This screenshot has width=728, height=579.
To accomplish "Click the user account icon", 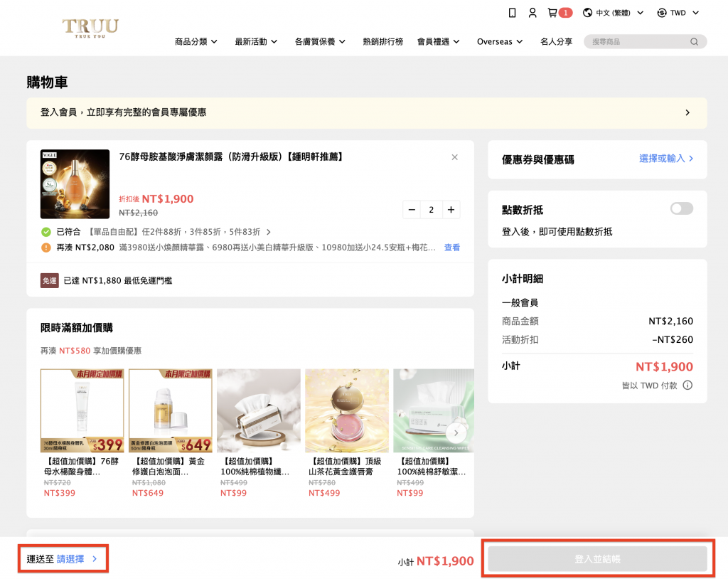I will [532, 13].
